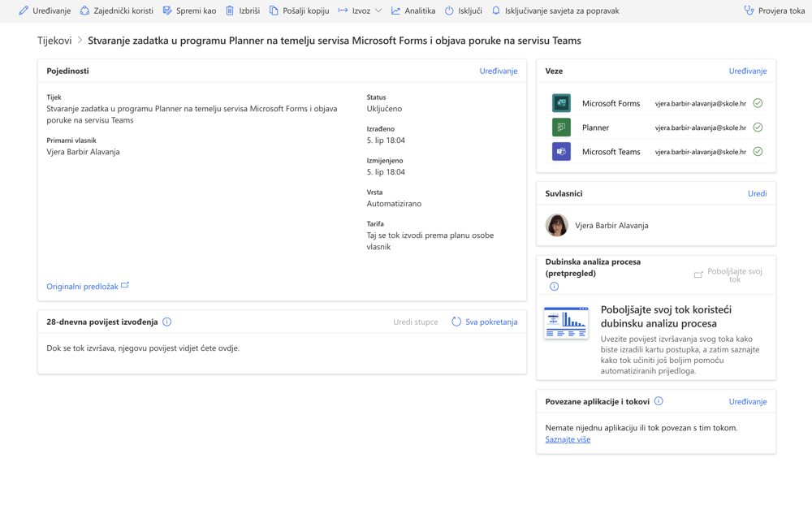Click Vjera Barbir Alavanja name in Suvlasnici

(x=611, y=226)
